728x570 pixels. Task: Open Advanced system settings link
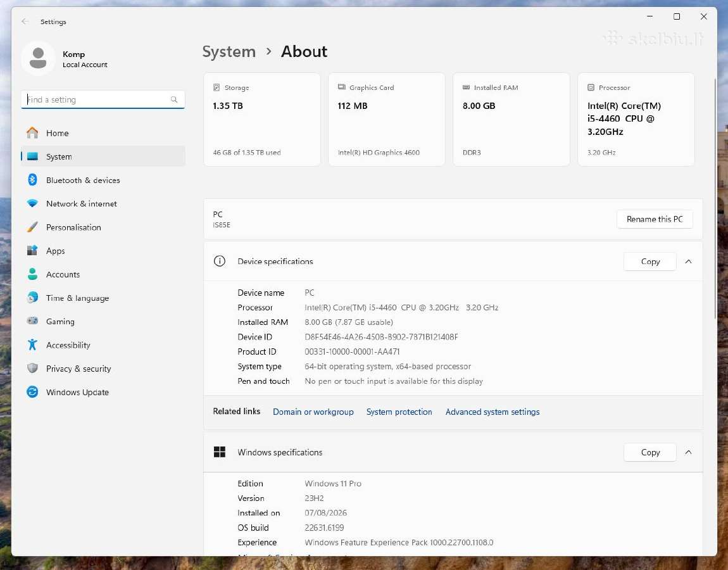[492, 412]
